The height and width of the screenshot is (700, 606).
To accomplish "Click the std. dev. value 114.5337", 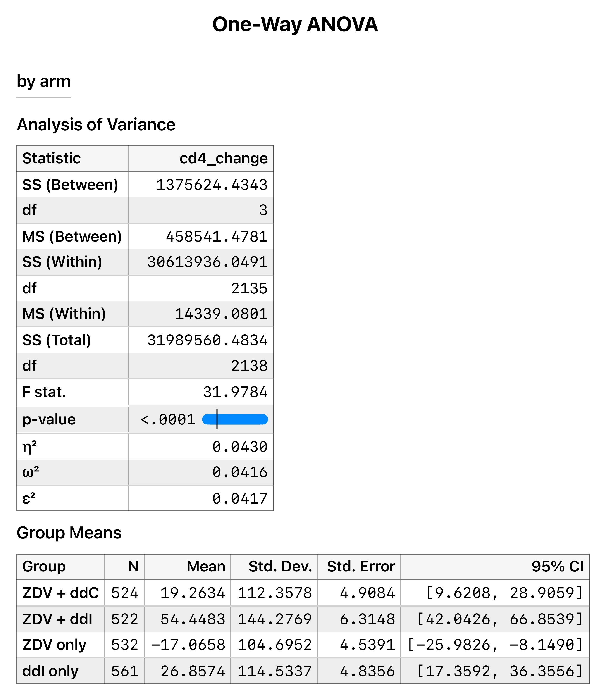I will 275,671.
